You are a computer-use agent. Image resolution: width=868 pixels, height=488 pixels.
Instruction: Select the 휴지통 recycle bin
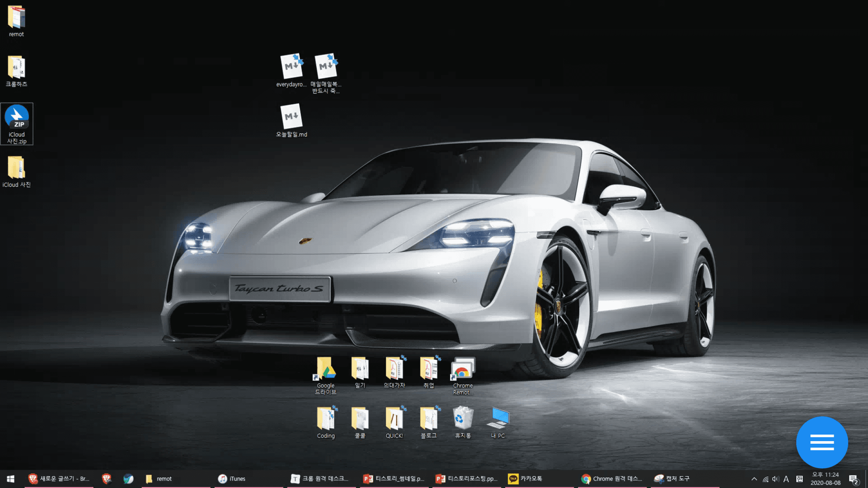[x=463, y=423]
